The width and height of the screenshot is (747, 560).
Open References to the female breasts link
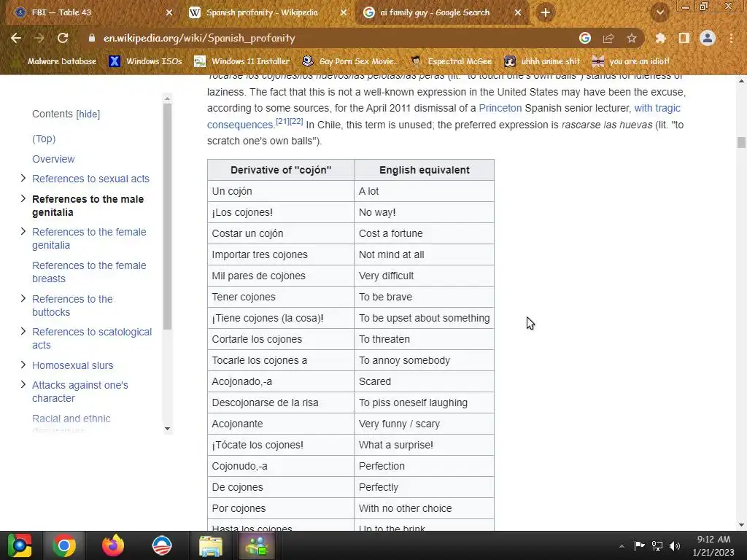[x=89, y=272]
